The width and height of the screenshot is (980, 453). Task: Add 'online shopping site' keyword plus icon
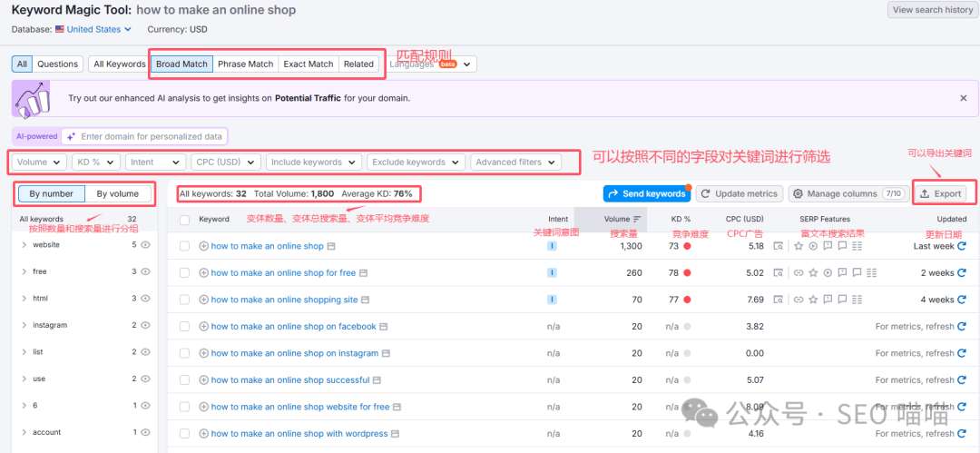pos(204,300)
